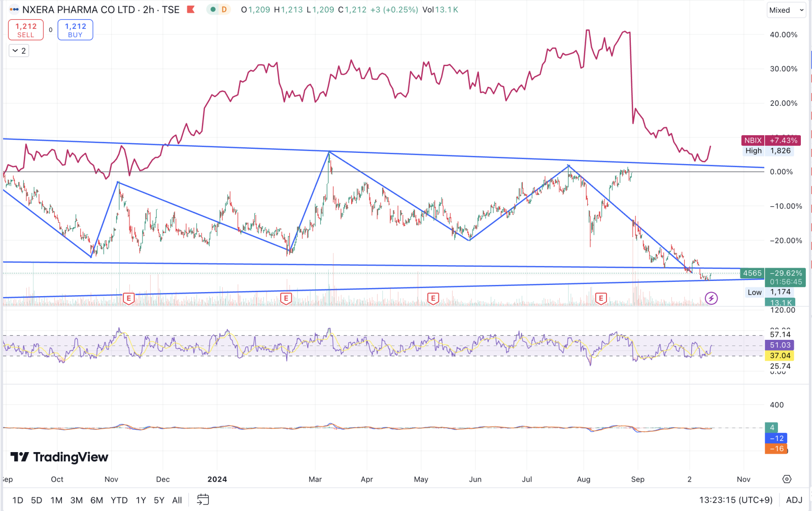Click the February earnings E marker
This screenshot has width=812, height=511.
[x=286, y=299]
